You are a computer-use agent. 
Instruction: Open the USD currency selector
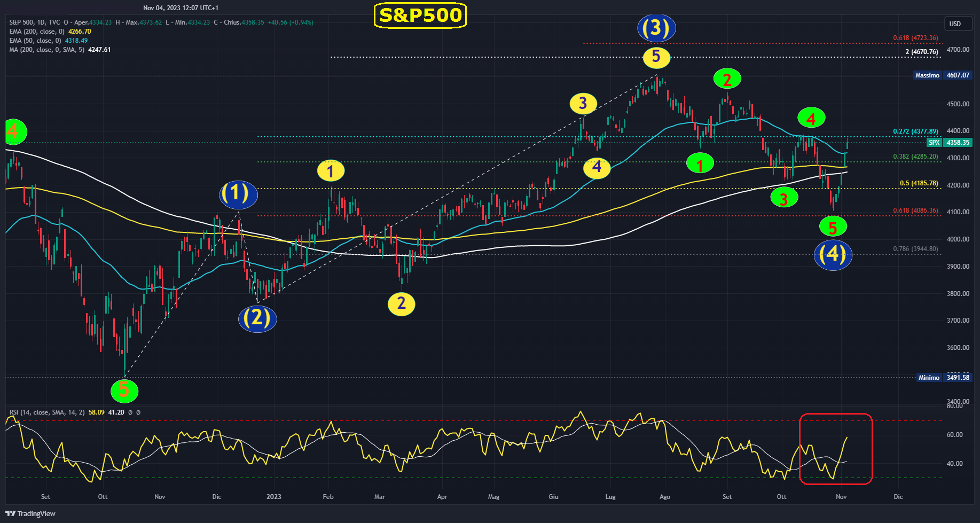point(958,24)
